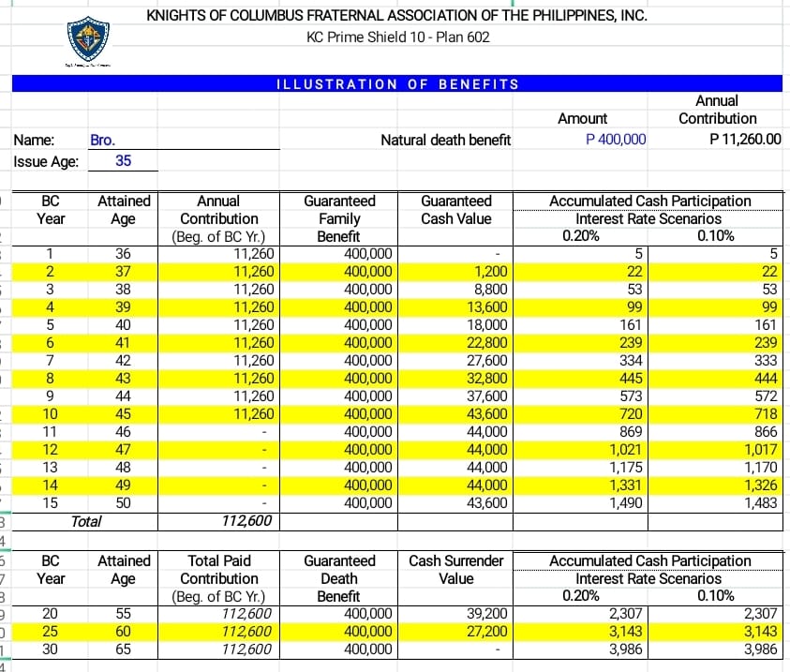Screen dimensions: 790x672
Task: Click the accumulated value '573'
Action: pos(631,396)
